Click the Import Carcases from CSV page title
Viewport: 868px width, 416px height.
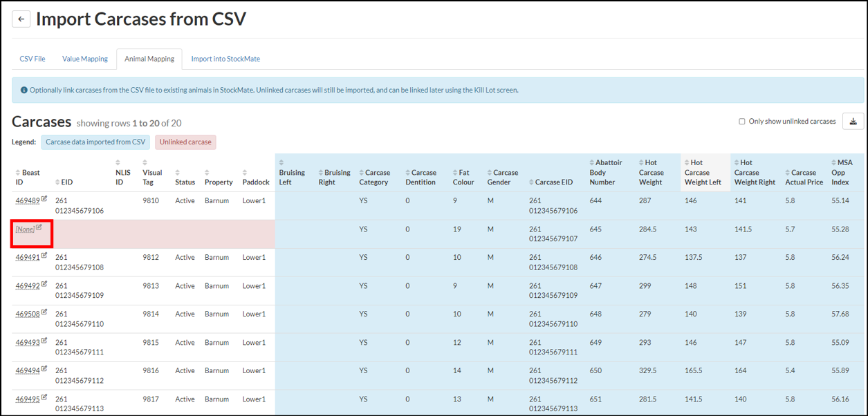coord(141,19)
